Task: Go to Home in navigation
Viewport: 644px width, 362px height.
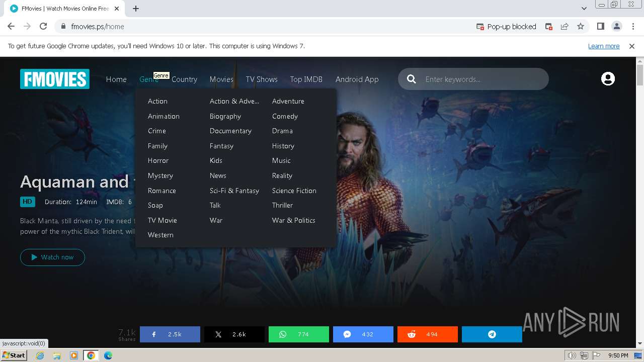Action: pos(116,79)
